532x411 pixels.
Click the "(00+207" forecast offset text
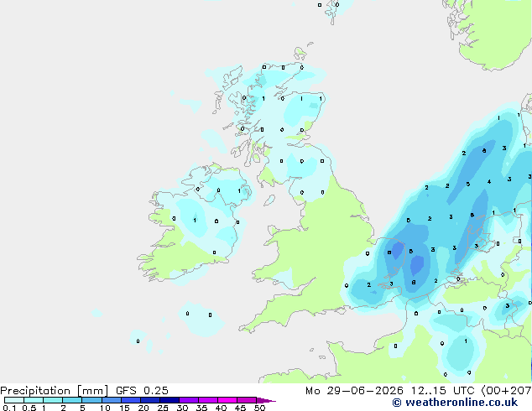tap(506, 391)
